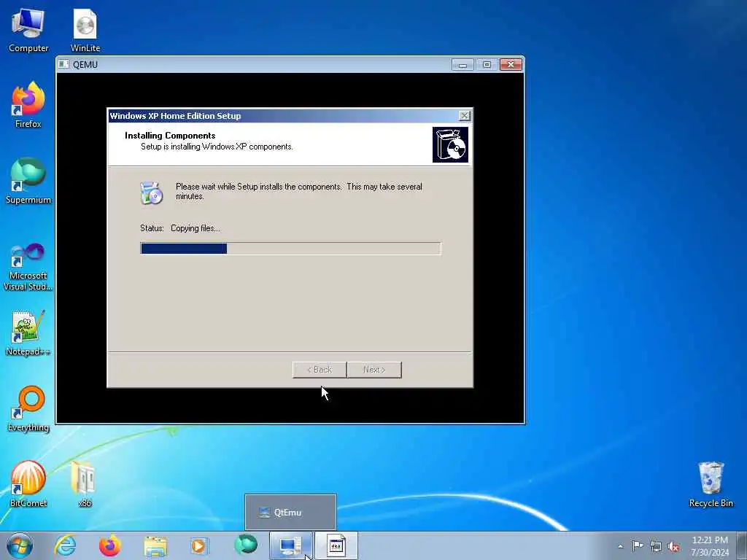This screenshot has width=747, height=560.
Task: Select the Recycle Bin icon
Action: [x=711, y=484]
